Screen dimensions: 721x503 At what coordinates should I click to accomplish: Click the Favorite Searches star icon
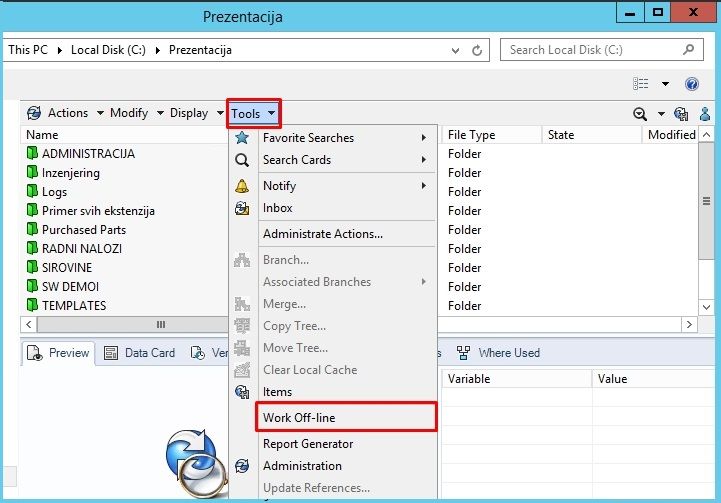pos(241,138)
